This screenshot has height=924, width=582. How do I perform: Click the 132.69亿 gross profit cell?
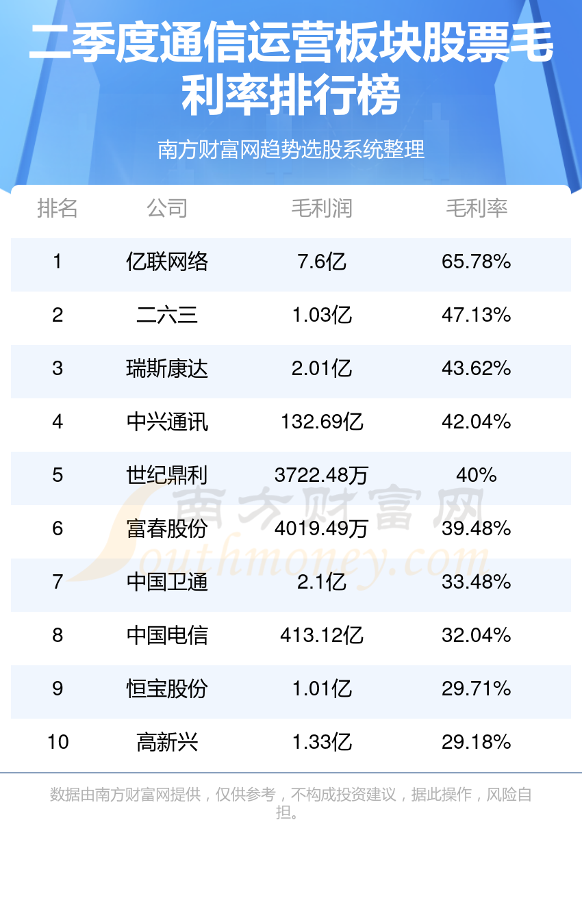pos(322,422)
